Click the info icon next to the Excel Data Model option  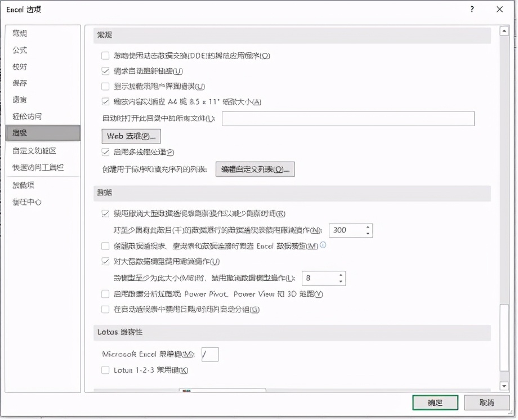click(323, 244)
